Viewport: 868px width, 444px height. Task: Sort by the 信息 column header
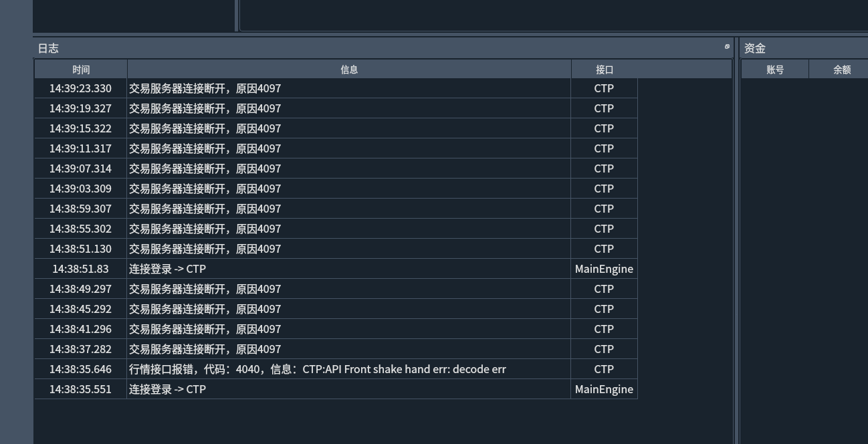click(349, 70)
